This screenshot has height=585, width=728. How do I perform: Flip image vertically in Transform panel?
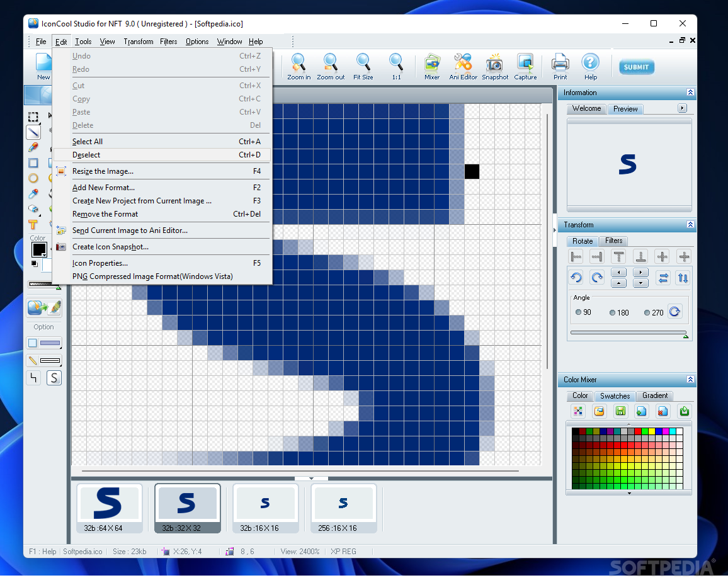(x=683, y=278)
